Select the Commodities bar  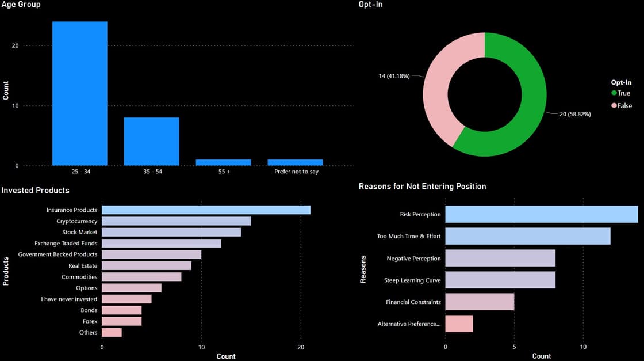[x=141, y=277]
